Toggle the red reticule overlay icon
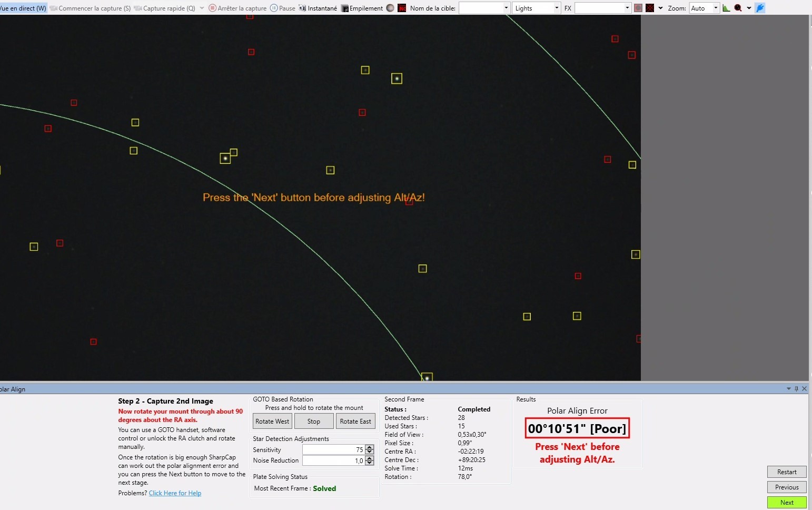812x510 pixels. coord(650,8)
